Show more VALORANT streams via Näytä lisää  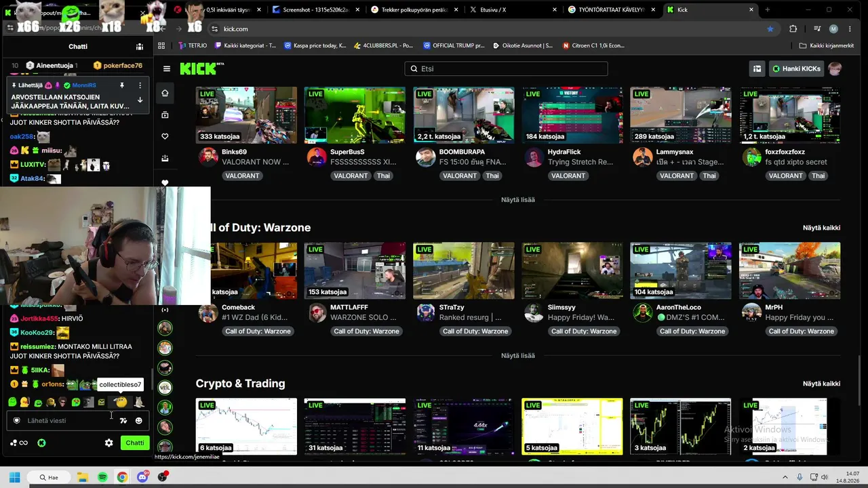(518, 200)
